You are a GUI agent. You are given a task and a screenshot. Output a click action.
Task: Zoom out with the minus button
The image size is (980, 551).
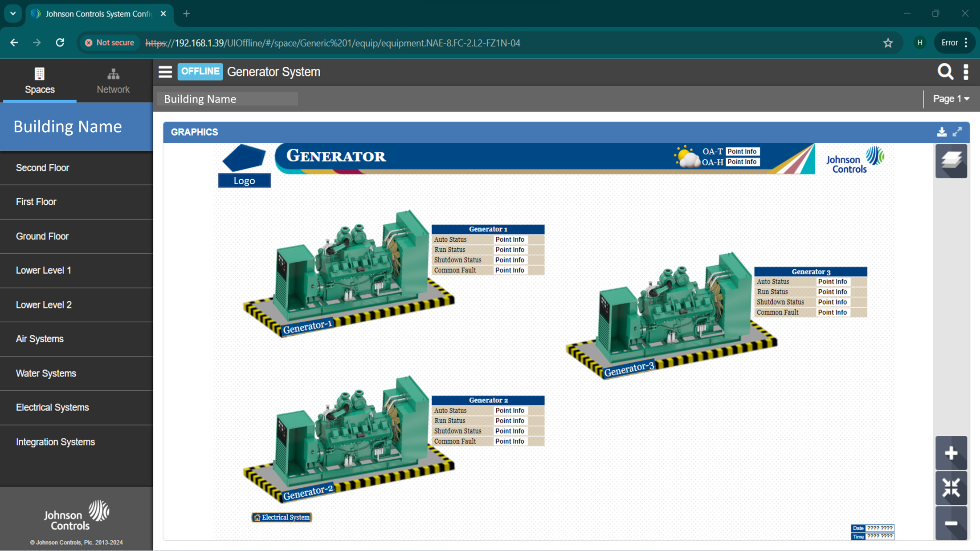pyautogui.click(x=951, y=523)
